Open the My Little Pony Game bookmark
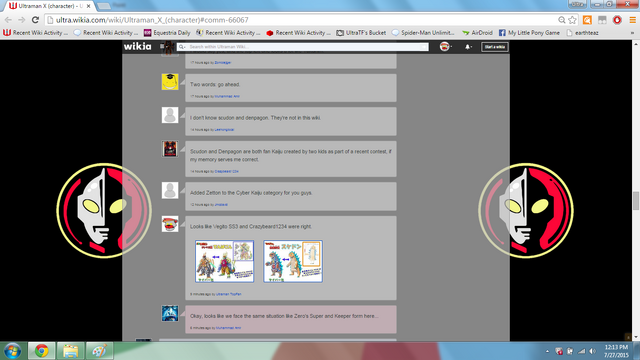This screenshot has width=640, height=360. pyautogui.click(x=529, y=33)
